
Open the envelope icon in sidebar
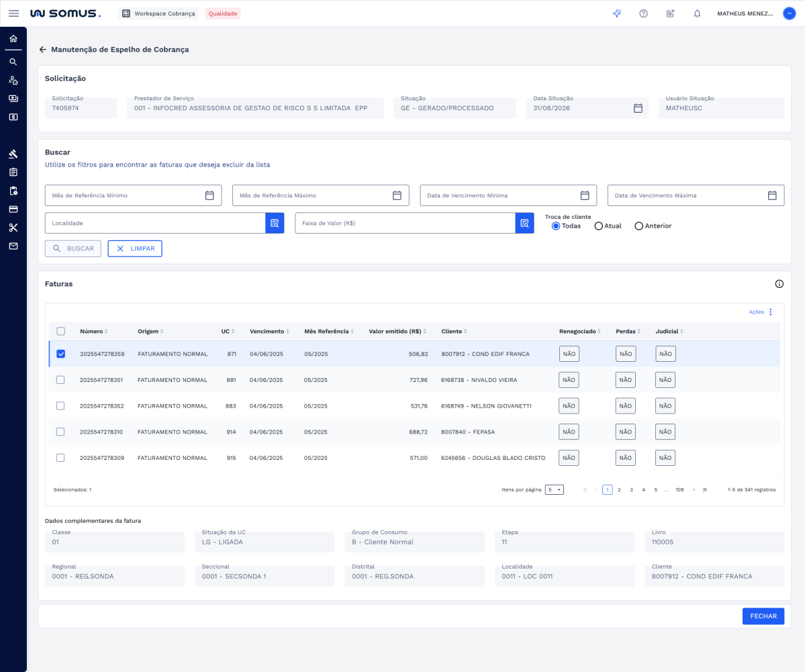[13, 246]
